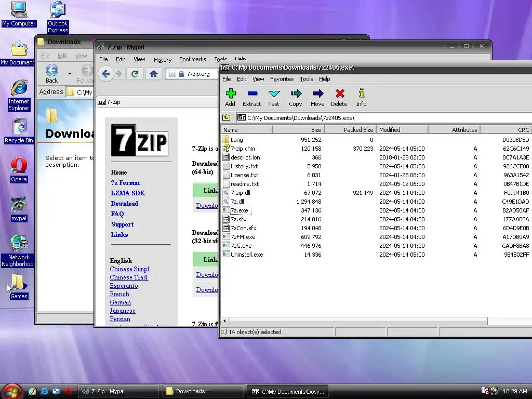Follow the Support link

pyautogui.click(x=123, y=224)
